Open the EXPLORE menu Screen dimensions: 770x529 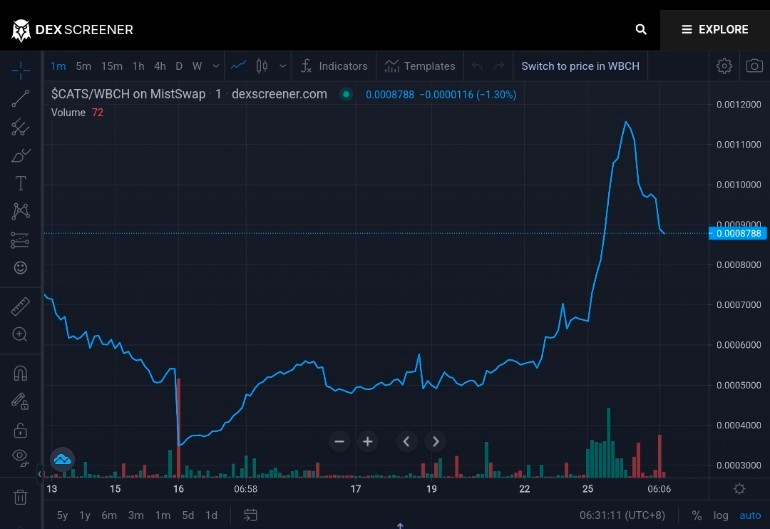coord(715,29)
